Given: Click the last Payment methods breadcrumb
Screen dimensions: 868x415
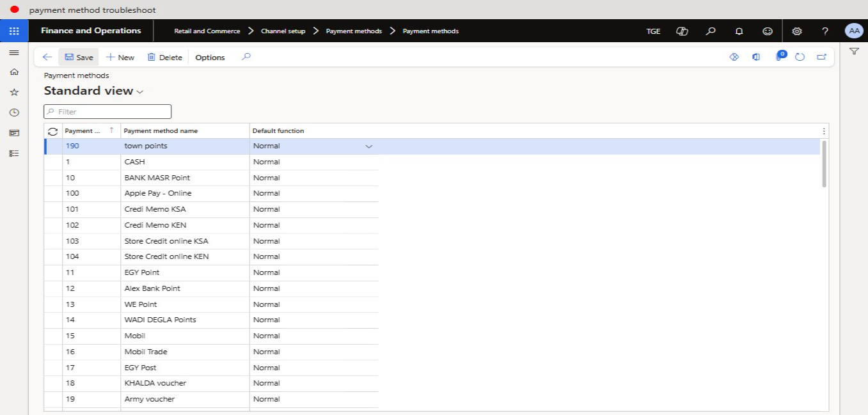Looking at the screenshot, I should click(x=430, y=31).
